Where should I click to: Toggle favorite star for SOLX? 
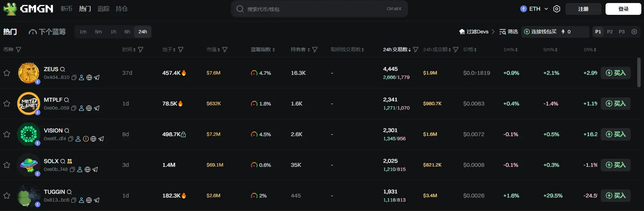point(7,165)
